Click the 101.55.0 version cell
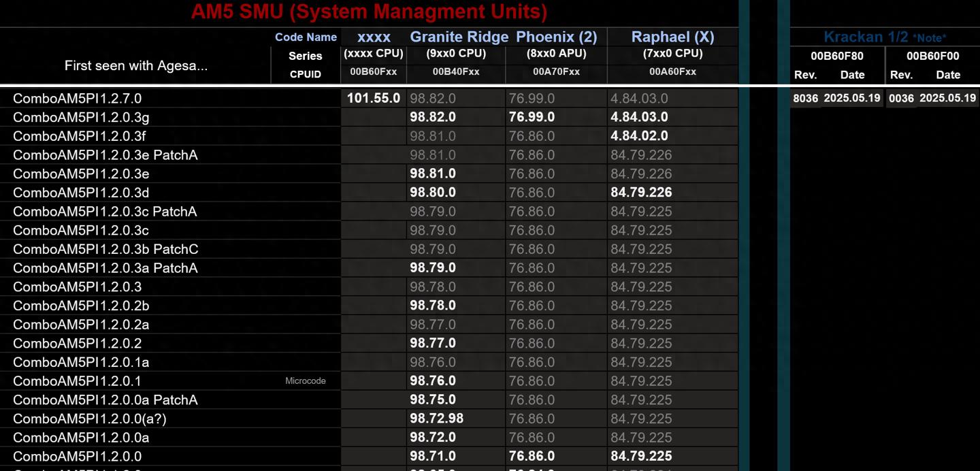Screen dimensions: 980x471 click(374, 98)
